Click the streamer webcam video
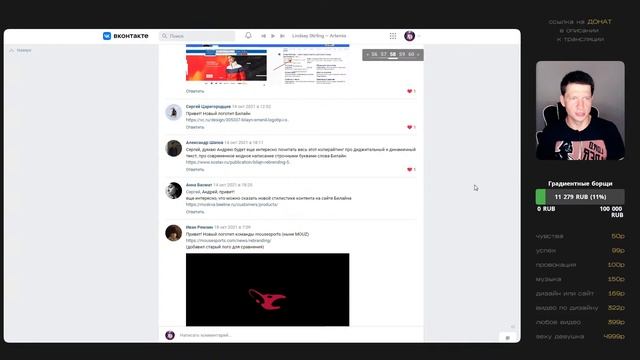This screenshot has width=640, height=360. (580, 110)
